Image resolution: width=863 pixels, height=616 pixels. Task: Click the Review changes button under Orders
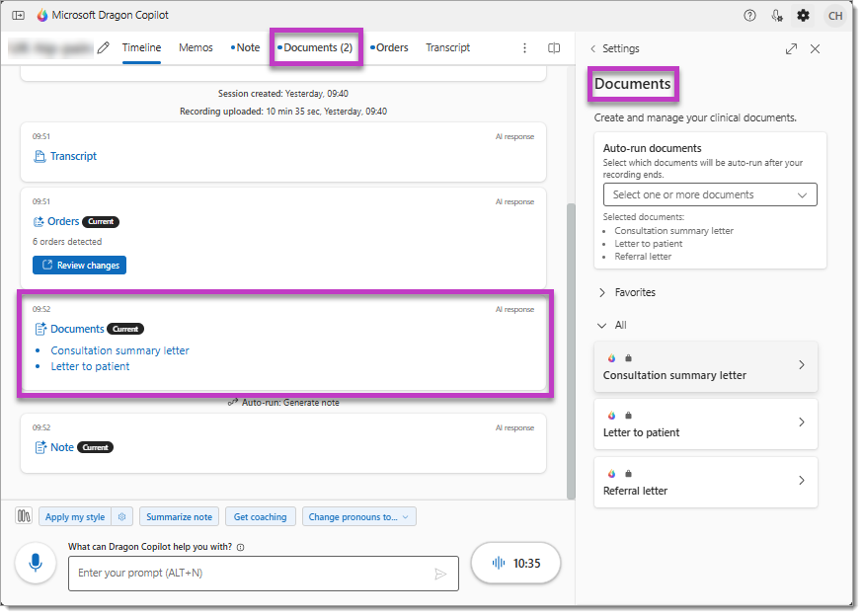coord(79,265)
